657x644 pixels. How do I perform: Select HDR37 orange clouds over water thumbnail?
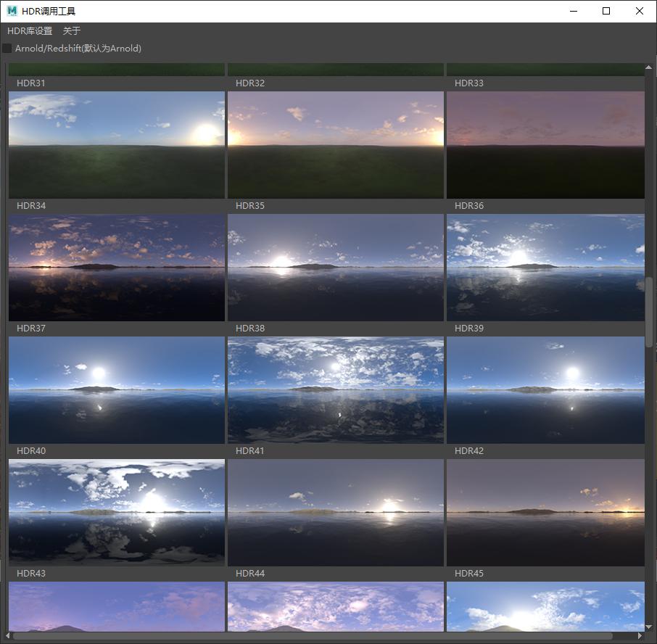(117, 267)
